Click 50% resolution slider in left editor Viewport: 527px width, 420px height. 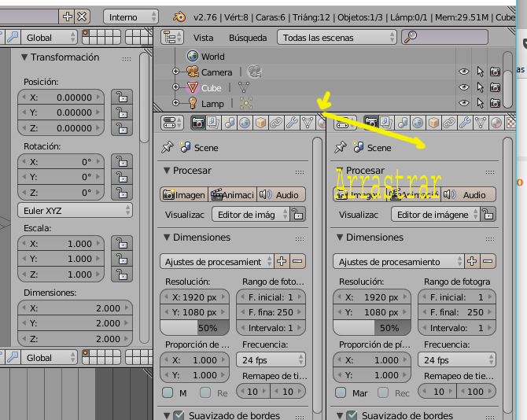pos(194,328)
